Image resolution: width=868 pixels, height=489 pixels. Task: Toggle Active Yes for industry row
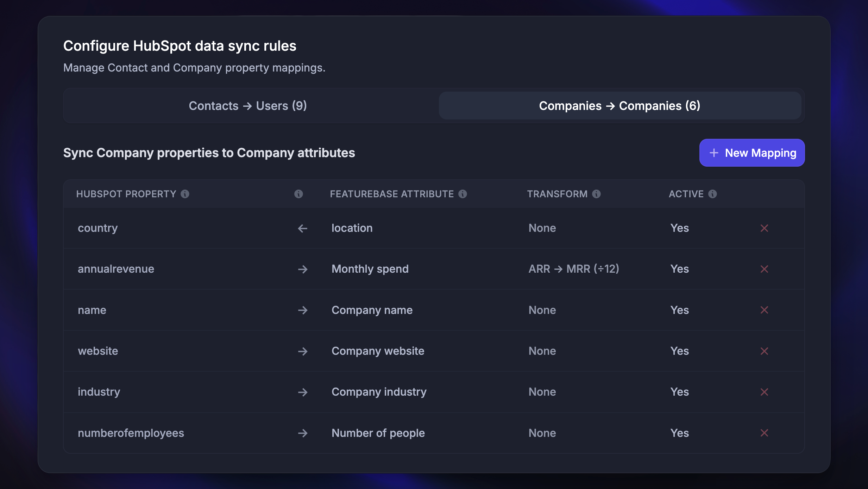point(679,392)
